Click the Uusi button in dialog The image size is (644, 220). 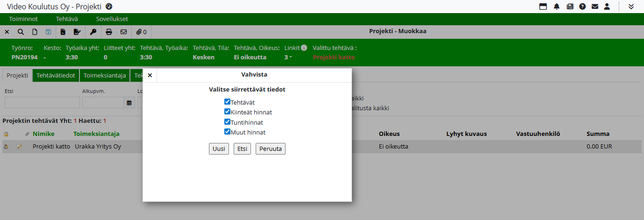tap(219, 149)
